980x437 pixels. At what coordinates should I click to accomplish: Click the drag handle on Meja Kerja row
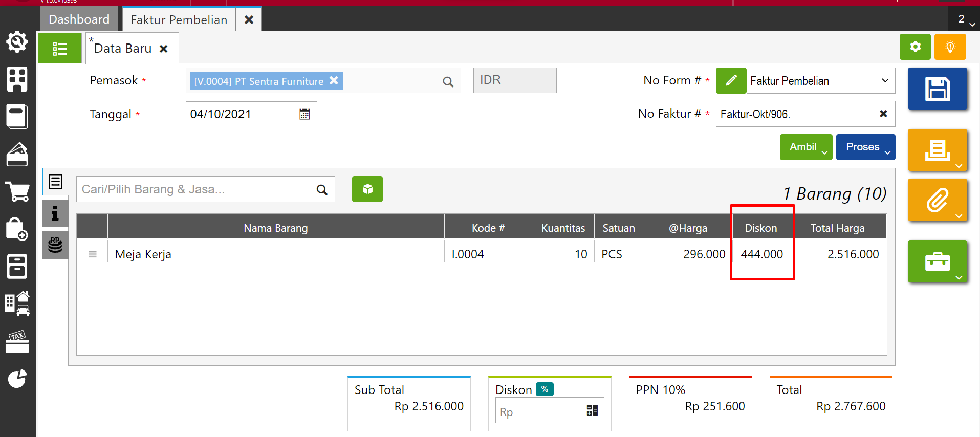[x=93, y=254]
